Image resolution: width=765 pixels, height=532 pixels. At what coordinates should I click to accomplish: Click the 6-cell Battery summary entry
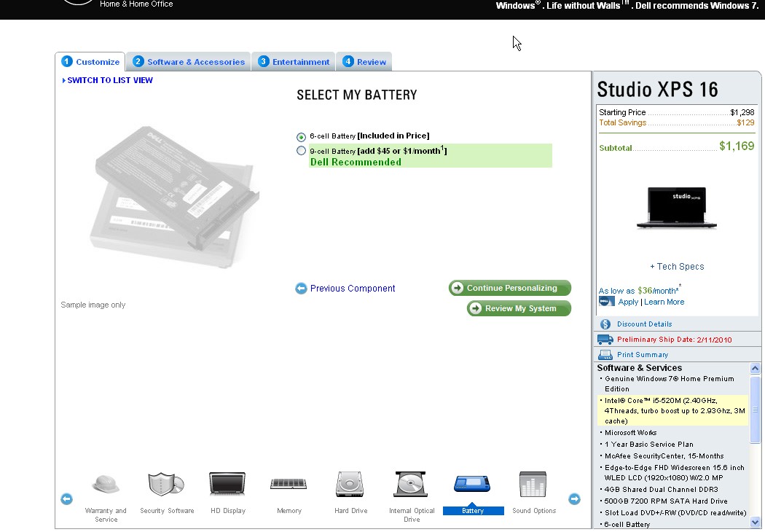tap(627, 524)
